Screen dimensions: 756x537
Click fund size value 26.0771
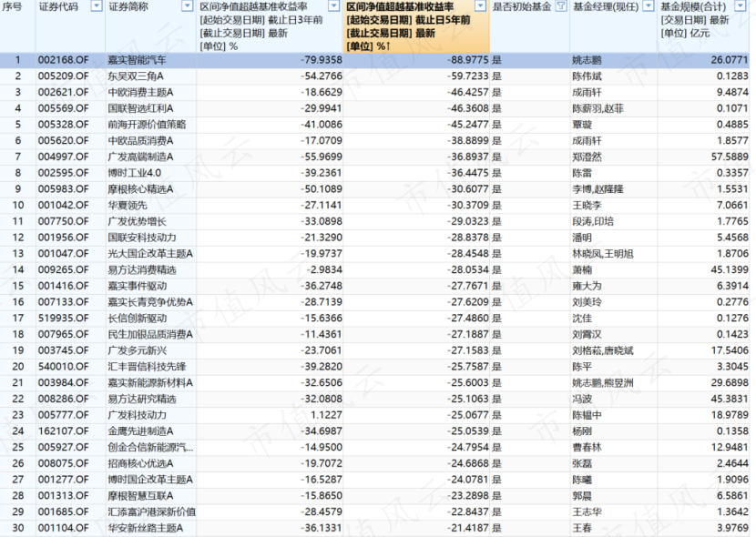730,60
